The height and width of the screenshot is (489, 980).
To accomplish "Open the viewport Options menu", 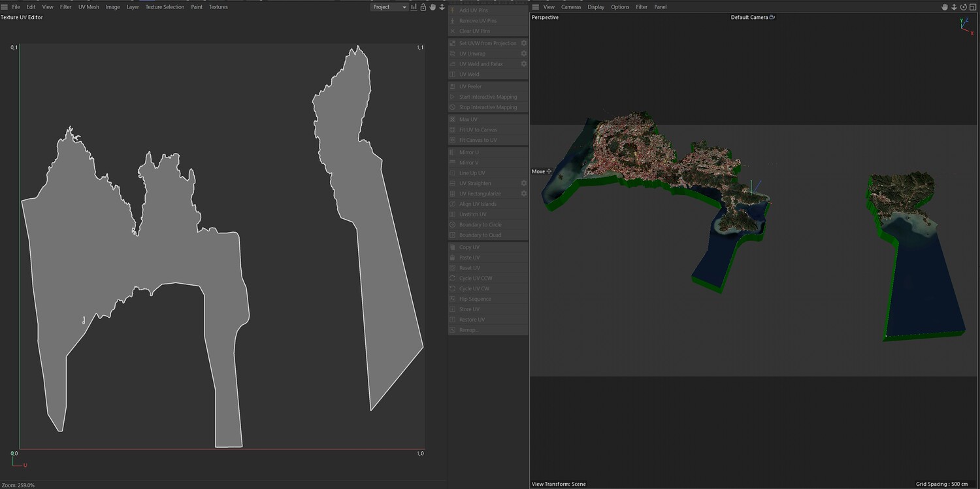I will 620,7.
